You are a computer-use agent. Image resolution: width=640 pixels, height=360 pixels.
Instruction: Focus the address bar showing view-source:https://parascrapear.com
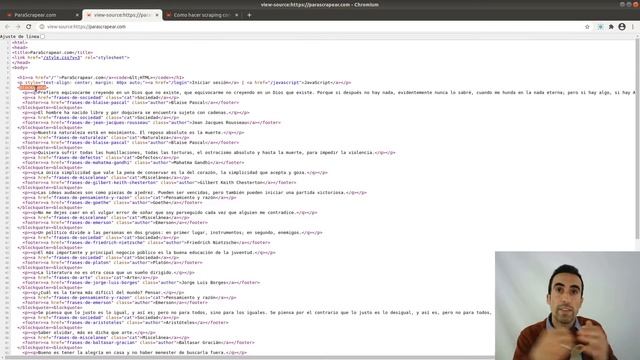pyautogui.click(x=310, y=27)
